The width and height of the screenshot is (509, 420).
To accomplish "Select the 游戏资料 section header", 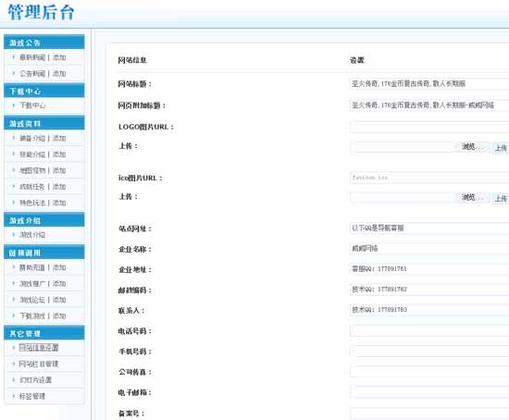I will point(44,123).
